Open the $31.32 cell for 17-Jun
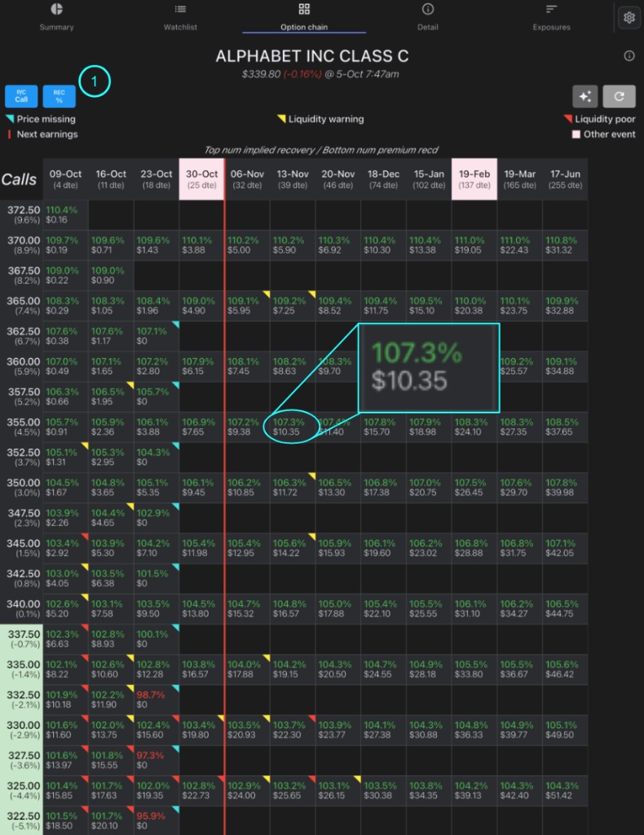644x835 pixels. coord(565,245)
